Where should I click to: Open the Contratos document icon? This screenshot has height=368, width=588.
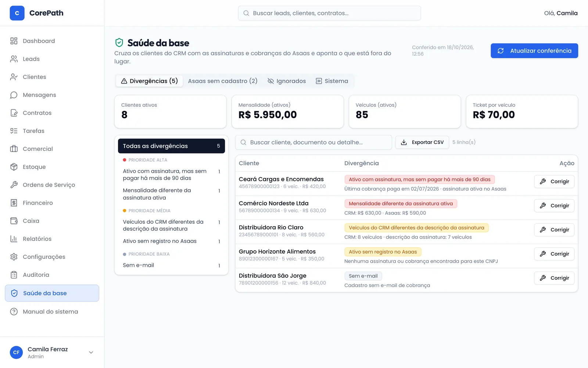[x=14, y=113]
